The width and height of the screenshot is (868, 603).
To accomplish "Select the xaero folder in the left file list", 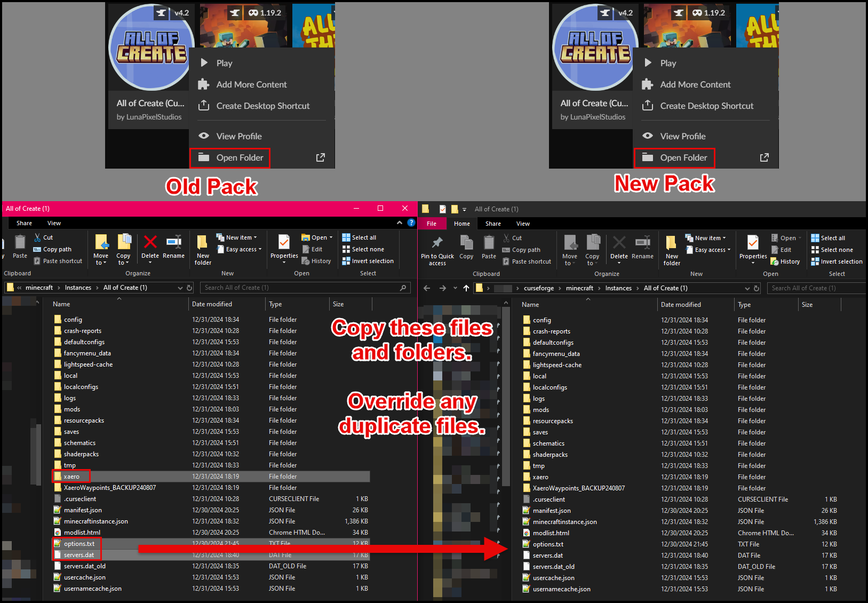I will pyautogui.click(x=71, y=477).
